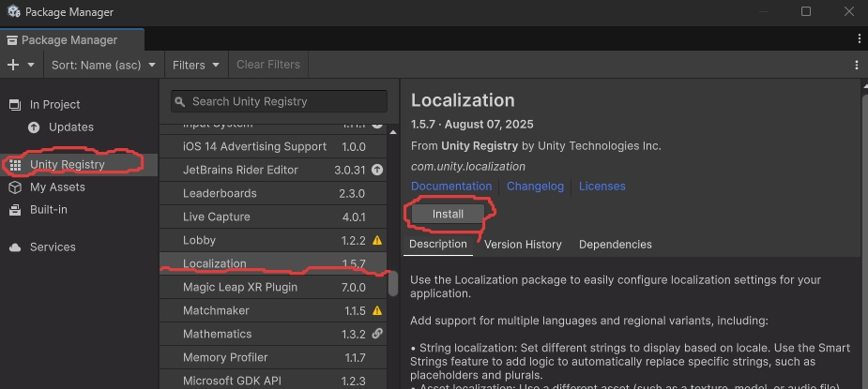
Task: Click the package list scrollbar thumb
Action: (393, 284)
